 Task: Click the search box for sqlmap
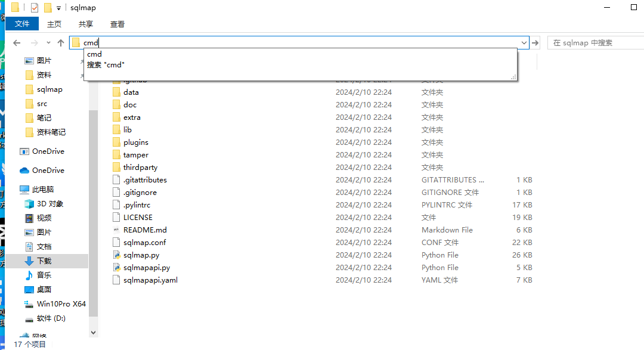click(596, 43)
